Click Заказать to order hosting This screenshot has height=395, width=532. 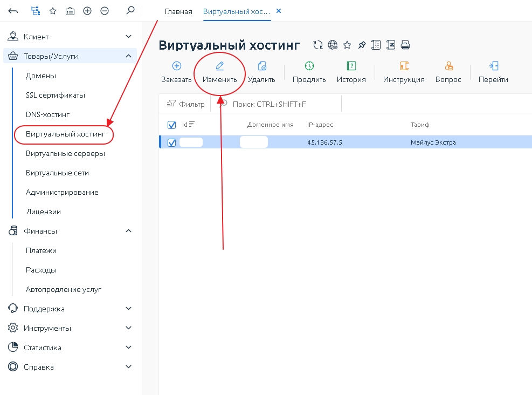[x=176, y=72]
